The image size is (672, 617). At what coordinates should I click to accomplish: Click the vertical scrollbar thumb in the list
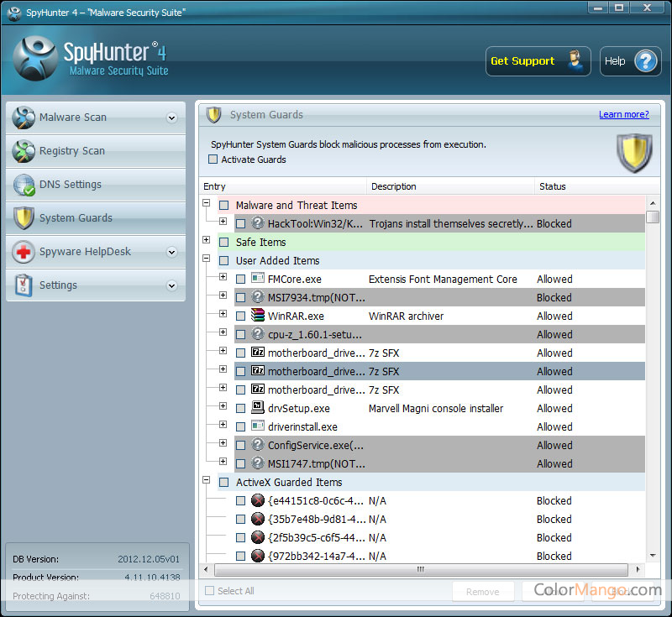[x=653, y=217]
